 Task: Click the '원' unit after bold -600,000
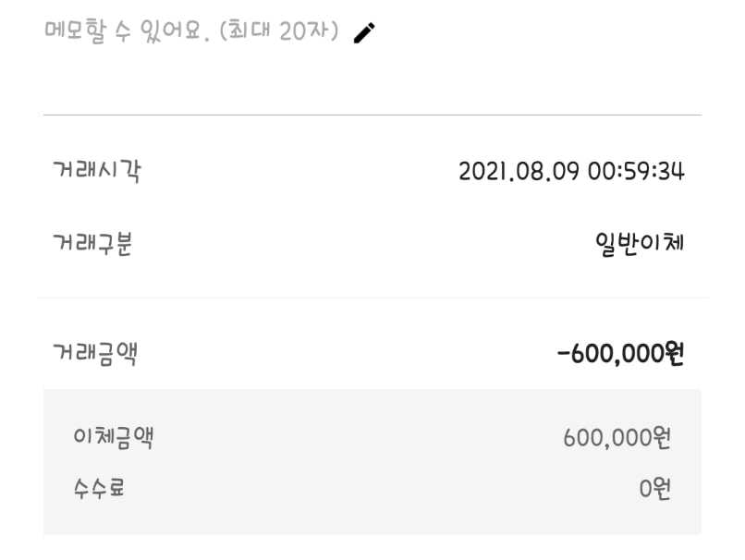[675, 353]
